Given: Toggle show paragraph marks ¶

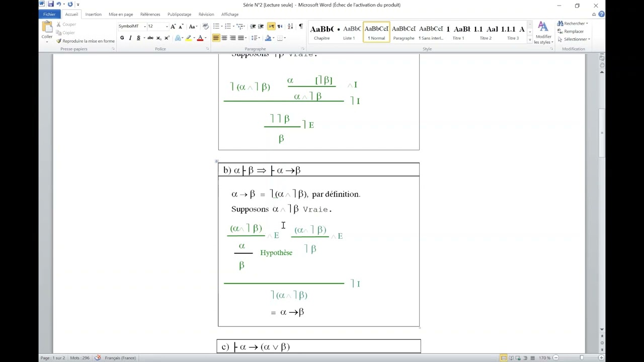Looking at the screenshot, I should coord(301,26).
